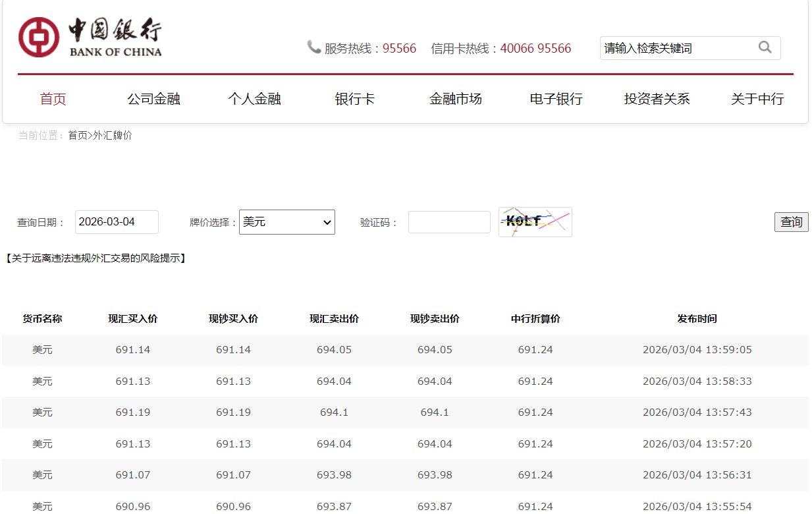
Task: Focus the 查询日期 date field
Action: pyautogui.click(x=117, y=222)
